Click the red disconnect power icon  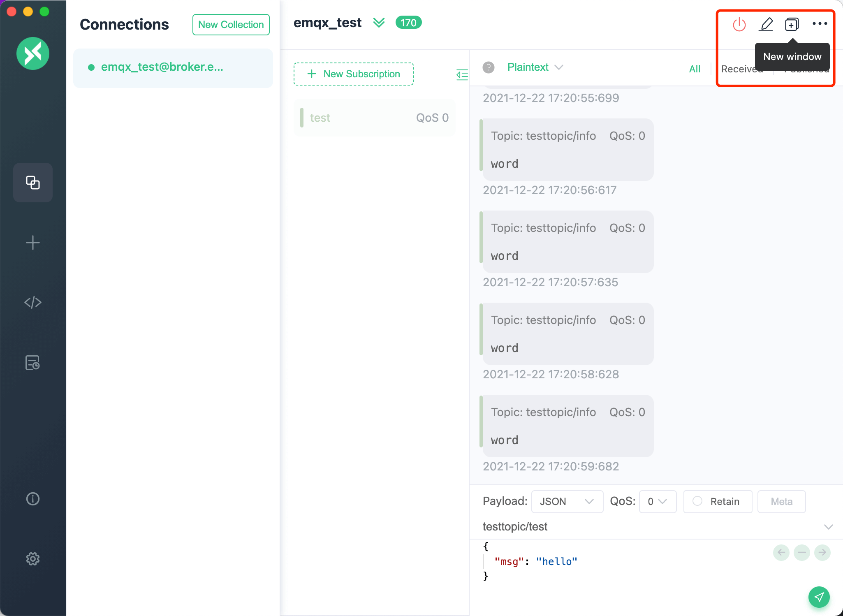tap(739, 24)
